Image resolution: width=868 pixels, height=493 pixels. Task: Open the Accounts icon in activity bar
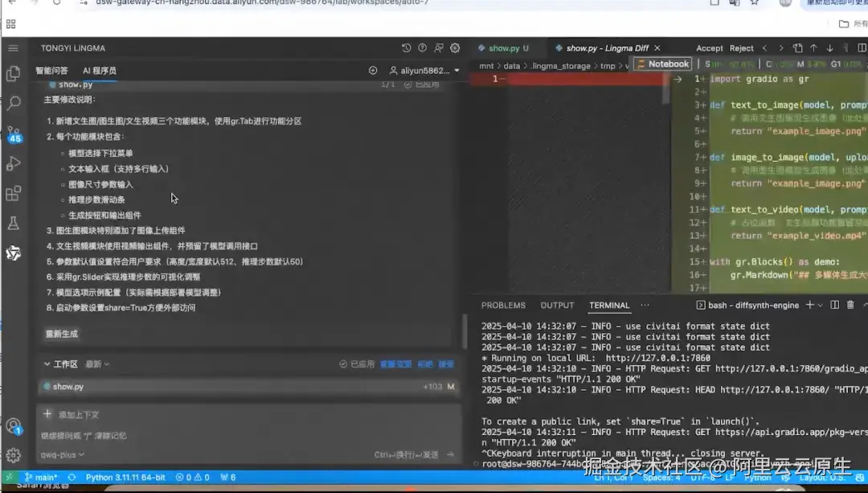point(14,426)
